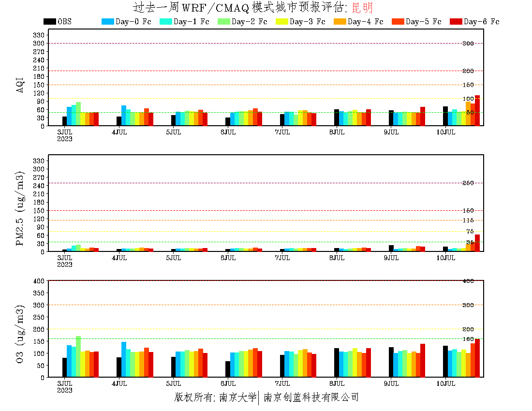Click the 'Day-1 Fc' legend label
This screenshot has width=532, height=411.
tap(192, 21)
